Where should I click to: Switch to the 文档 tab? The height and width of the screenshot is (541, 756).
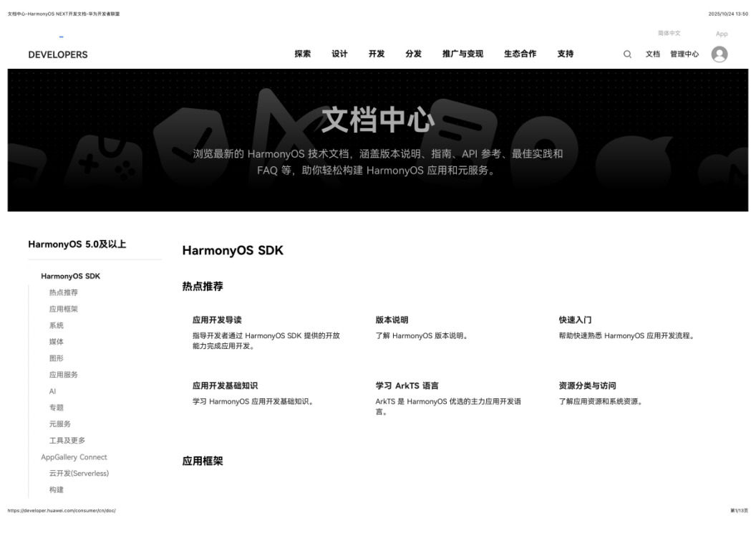click(652, 54)
